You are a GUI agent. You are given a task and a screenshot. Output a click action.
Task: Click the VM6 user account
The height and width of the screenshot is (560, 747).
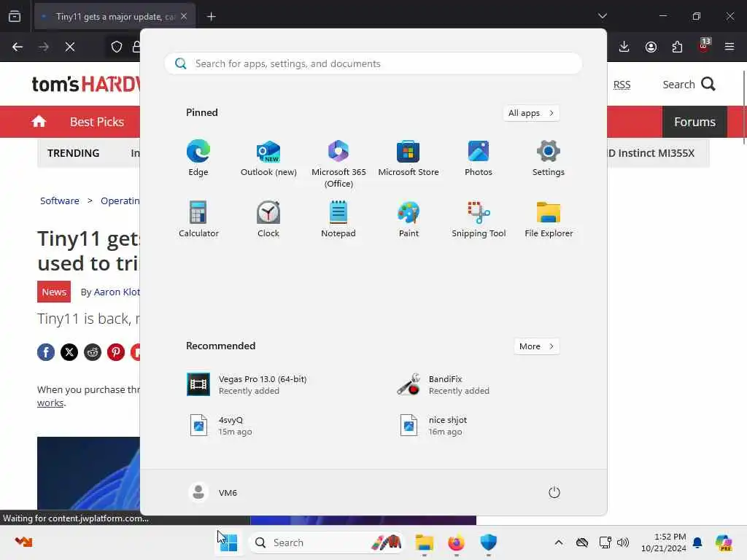(213, 492)
